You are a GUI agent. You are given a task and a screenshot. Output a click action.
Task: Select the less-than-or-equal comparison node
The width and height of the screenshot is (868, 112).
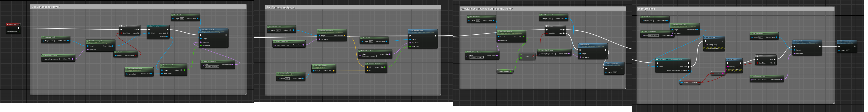coord(527,56)
